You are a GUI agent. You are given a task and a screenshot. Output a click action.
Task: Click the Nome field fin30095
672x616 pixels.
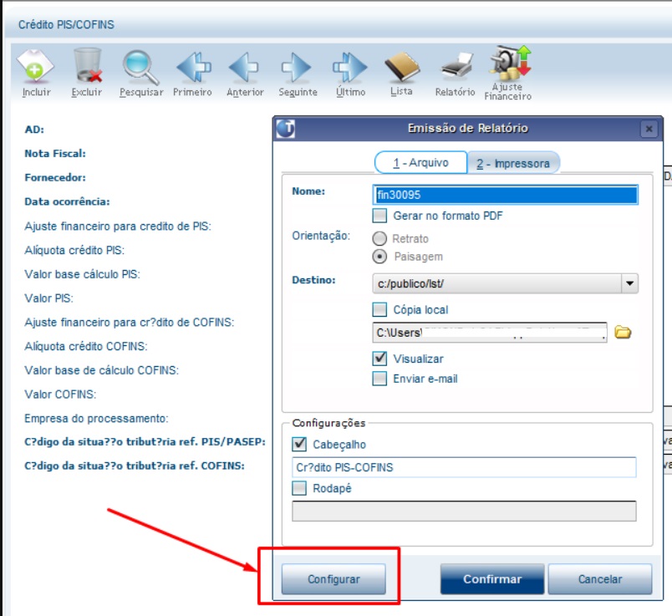click(506, 195)
